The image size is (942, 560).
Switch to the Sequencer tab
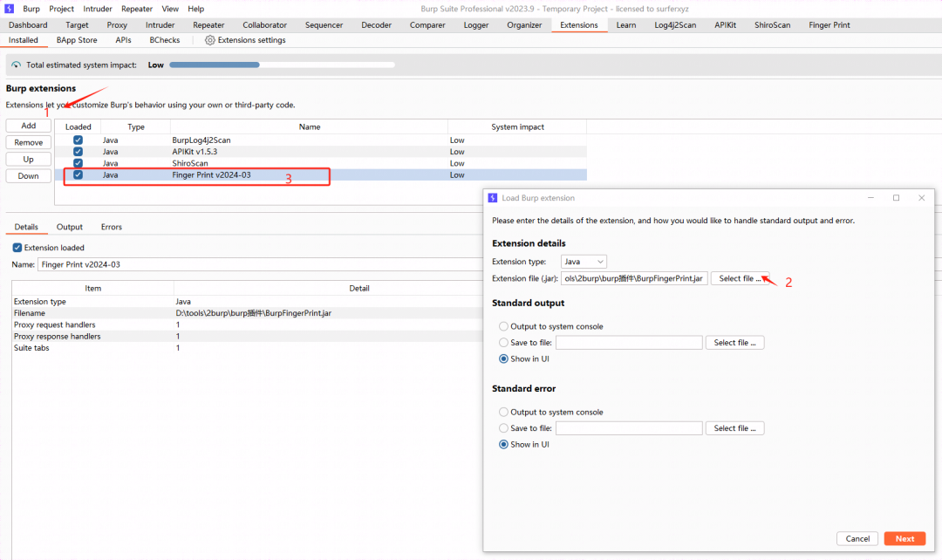(324, 25)
